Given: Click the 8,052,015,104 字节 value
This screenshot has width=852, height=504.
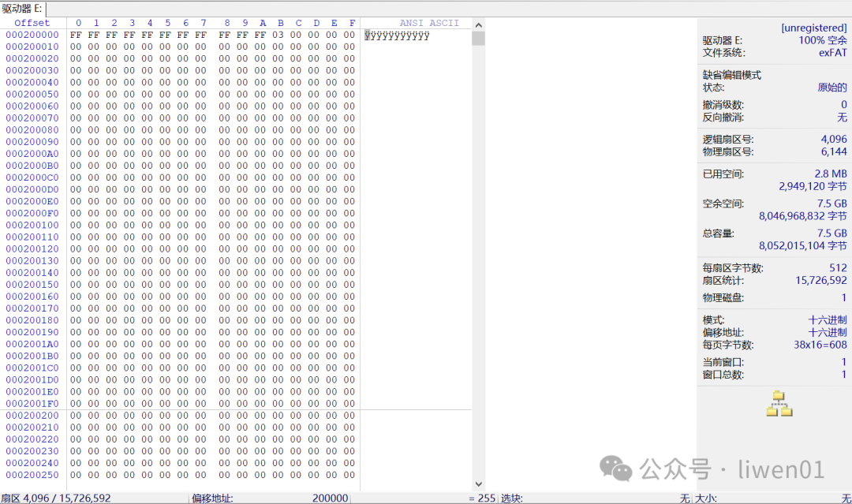Looking at the screenshot, I should coord(803,245).
